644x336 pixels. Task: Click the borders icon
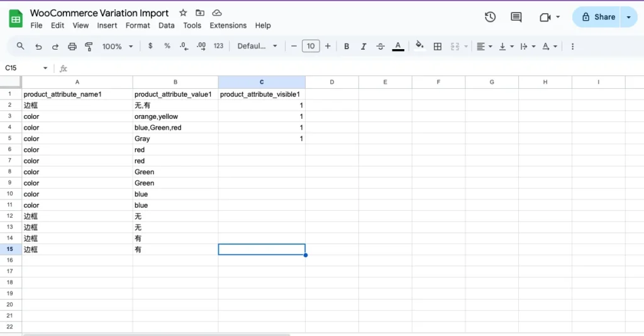(x=438, y=47)
